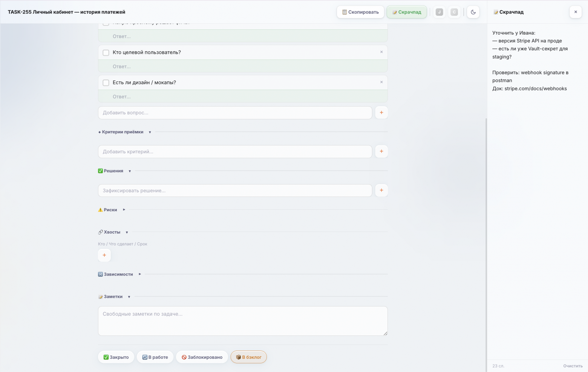Screen dimensions: 588x372
Task: Close the Скрачпад side panel
Action: click(x=576, y=12)
